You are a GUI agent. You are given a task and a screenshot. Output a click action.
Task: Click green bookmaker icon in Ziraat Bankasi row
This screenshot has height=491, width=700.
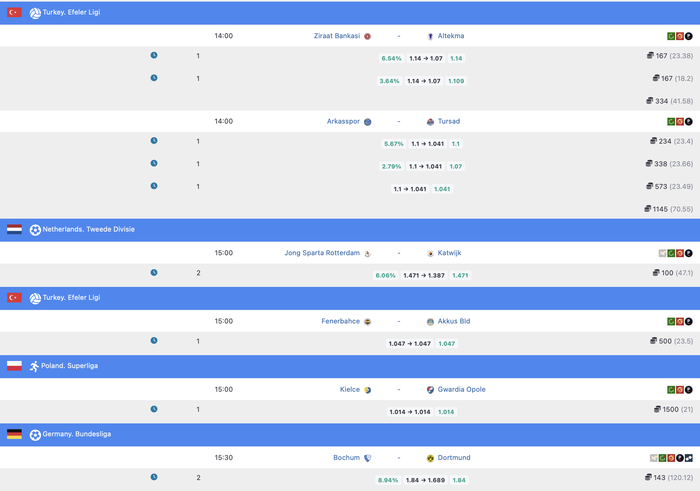(x=671, y=36)
